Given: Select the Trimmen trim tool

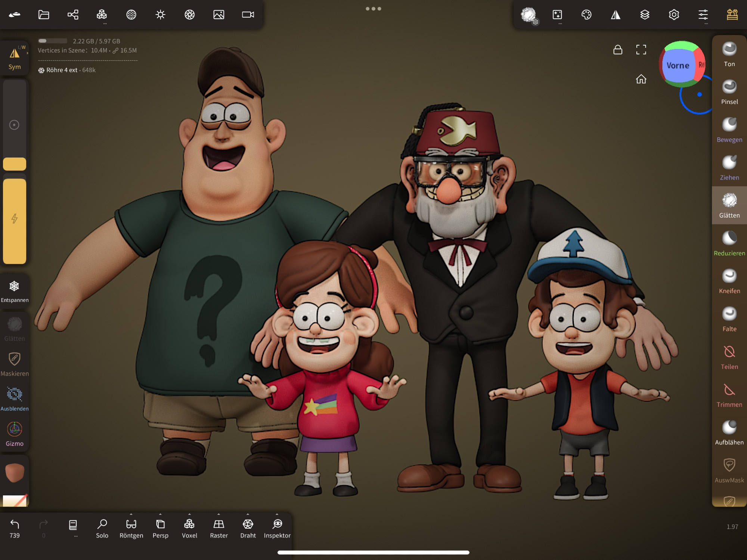Looking at the screenshot, I should pos(729,395).
